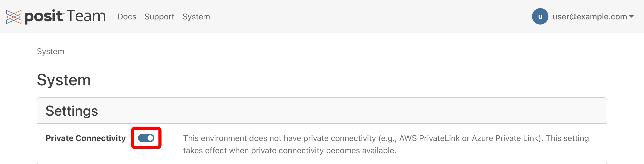Click the System breadcrumb link
The height and width of the screenshot is (164, 644).
click(51, 51)
